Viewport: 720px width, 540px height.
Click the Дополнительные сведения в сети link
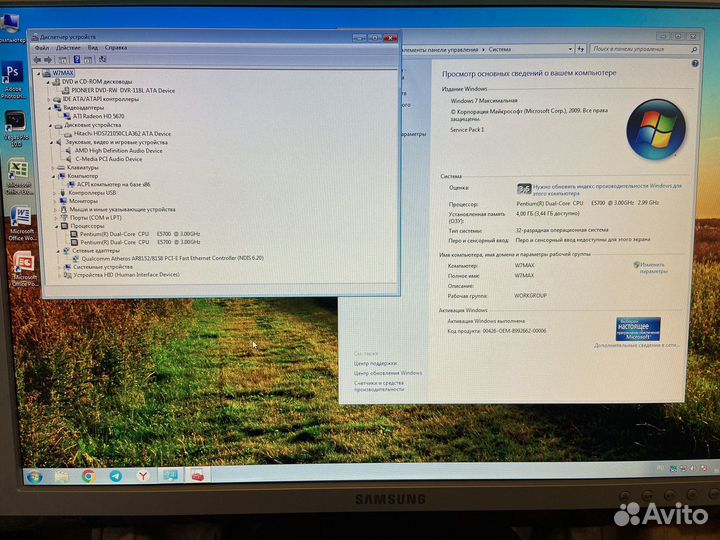click(x=636, y=345)
